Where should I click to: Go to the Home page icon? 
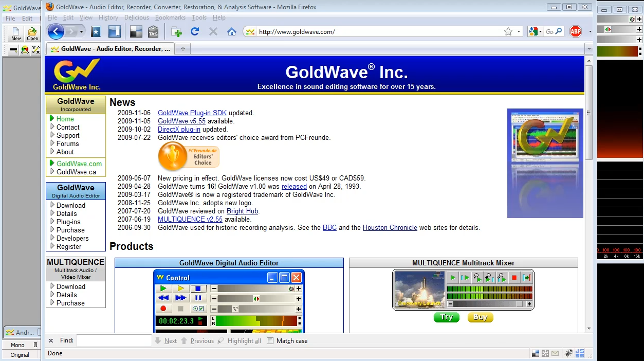pyautogui.click(x=231, y=31)
